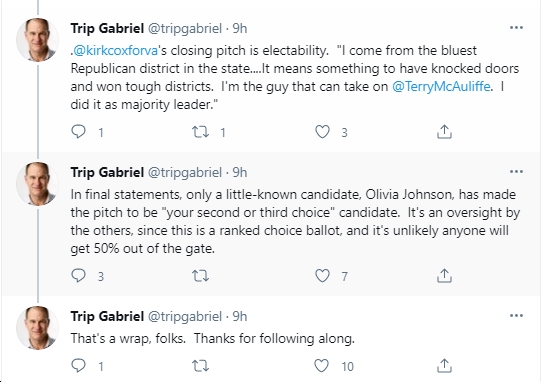The width and height of the screenshot is (555, 382).
Task: Share the electability tweet
Action: [x=444, y=131]
